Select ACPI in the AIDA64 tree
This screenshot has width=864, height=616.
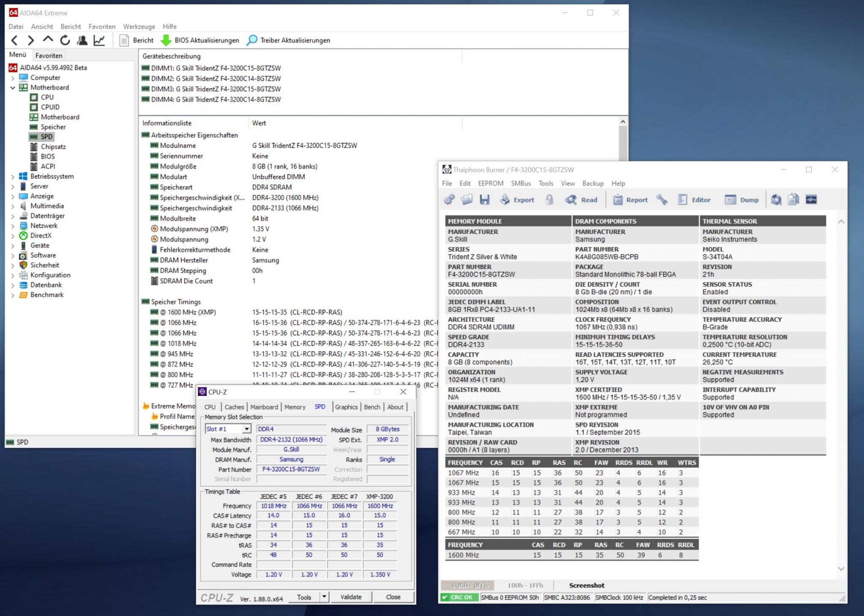48,166
